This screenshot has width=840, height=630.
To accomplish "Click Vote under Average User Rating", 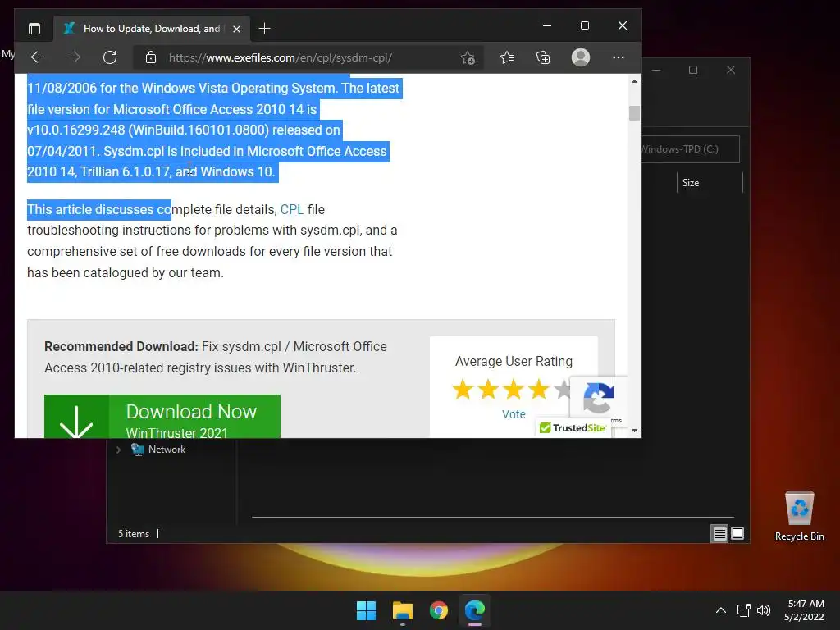I will [x=514, y=414].
